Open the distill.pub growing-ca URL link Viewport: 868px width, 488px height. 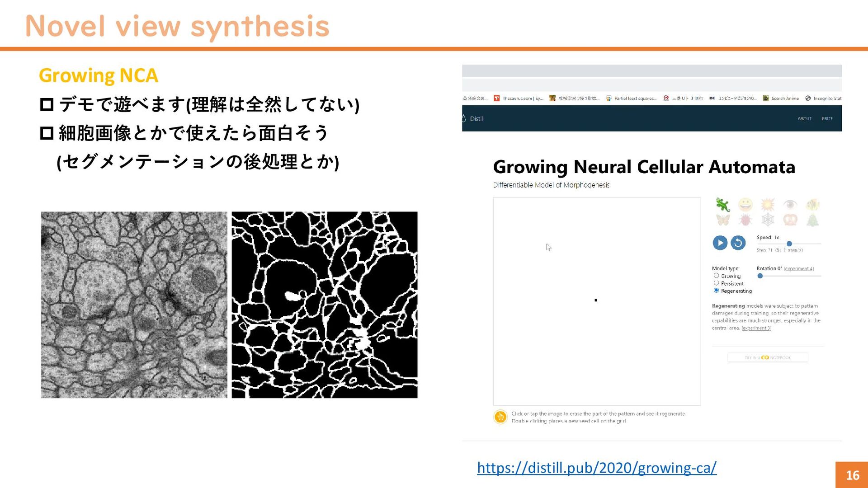(x=597, y=468)
